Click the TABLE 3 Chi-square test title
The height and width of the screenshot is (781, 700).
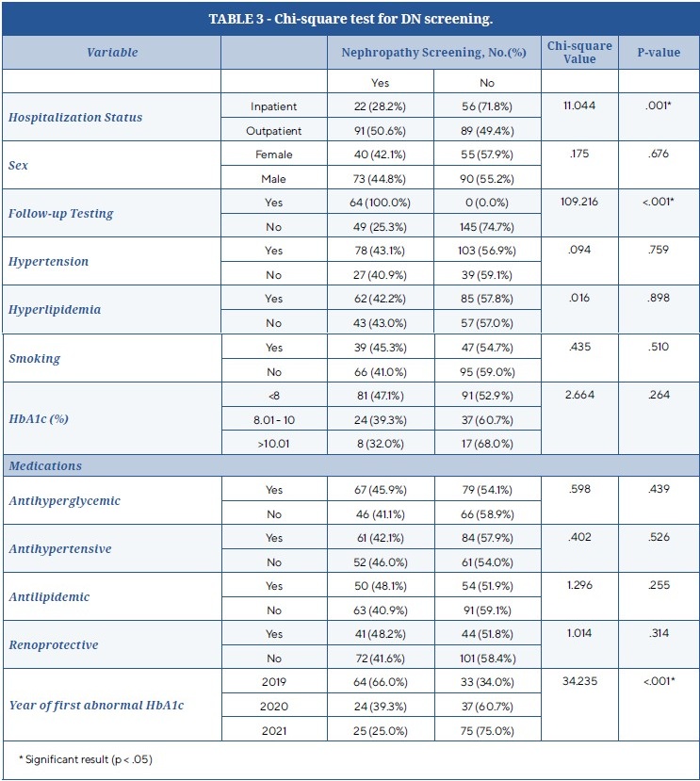350,19
